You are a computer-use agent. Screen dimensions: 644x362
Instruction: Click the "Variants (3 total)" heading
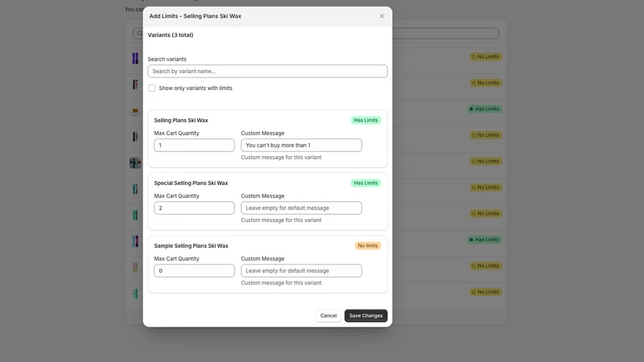coord(171,35)
